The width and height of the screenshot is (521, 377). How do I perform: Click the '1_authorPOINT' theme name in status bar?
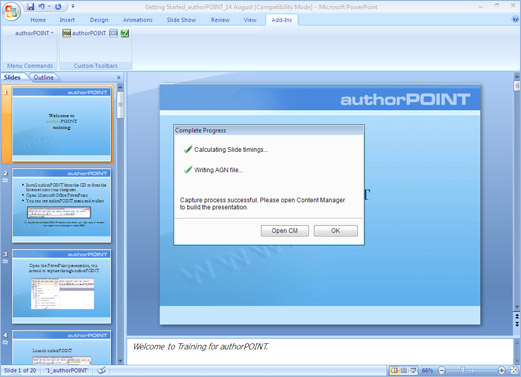point(67,370)
